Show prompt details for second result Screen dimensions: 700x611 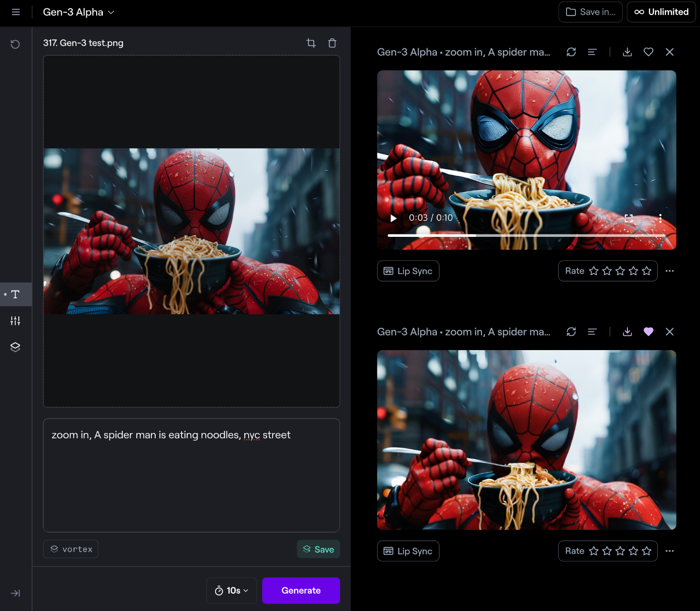tap(592, 332)
